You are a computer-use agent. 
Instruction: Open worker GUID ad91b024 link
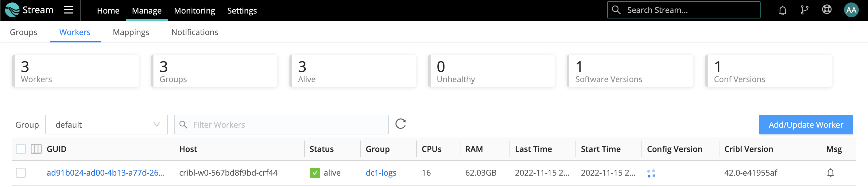pyautogui.click(x=106, y=173)
